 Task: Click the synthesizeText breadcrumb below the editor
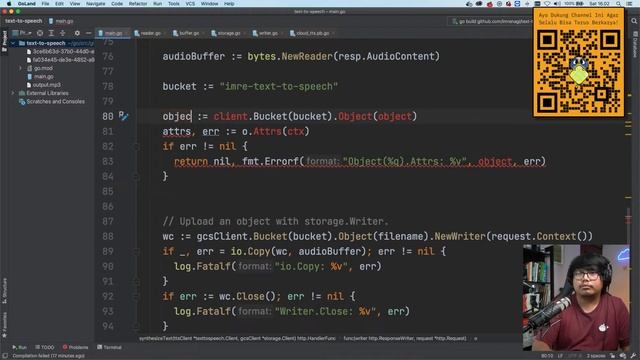[x=237, y=338]
